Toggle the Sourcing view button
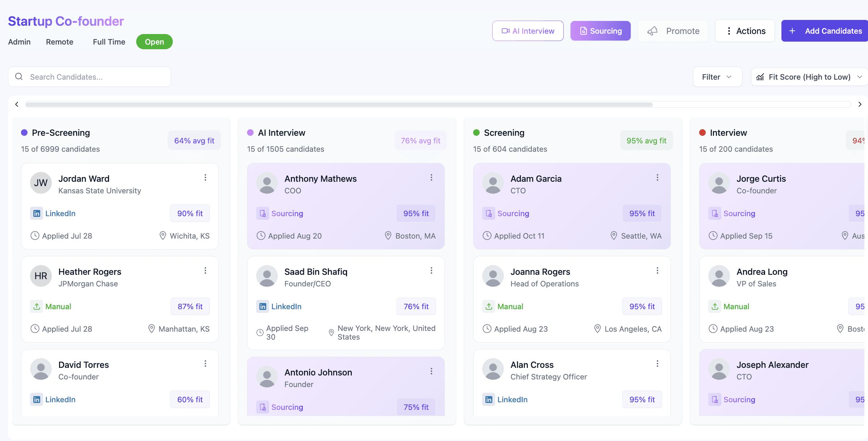Viewport: 868px width, 441px height. coord(600,31)
